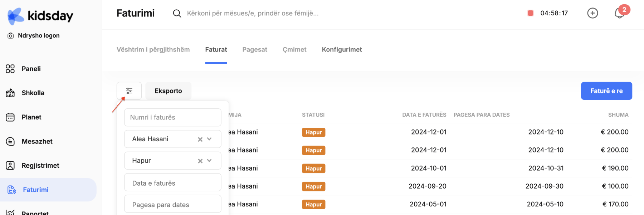Switch to the Konfigurimet tab
The width and height of the screenshot is (644, 215).
click(x=342, y=50)
